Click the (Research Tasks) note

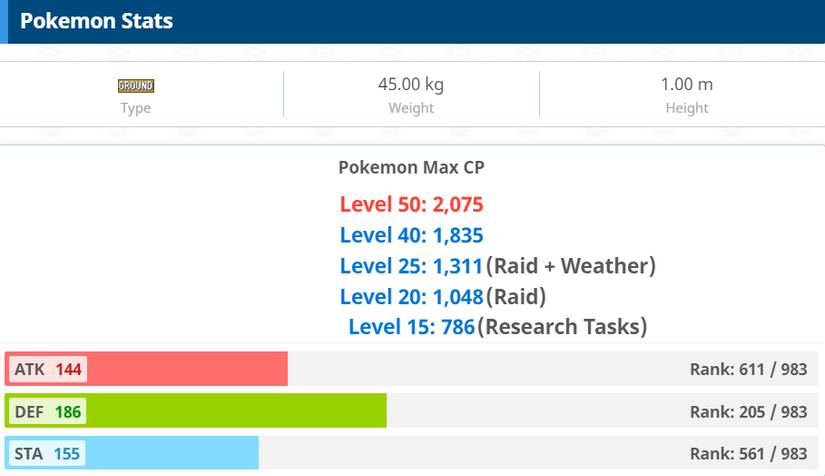coord(562,327)
